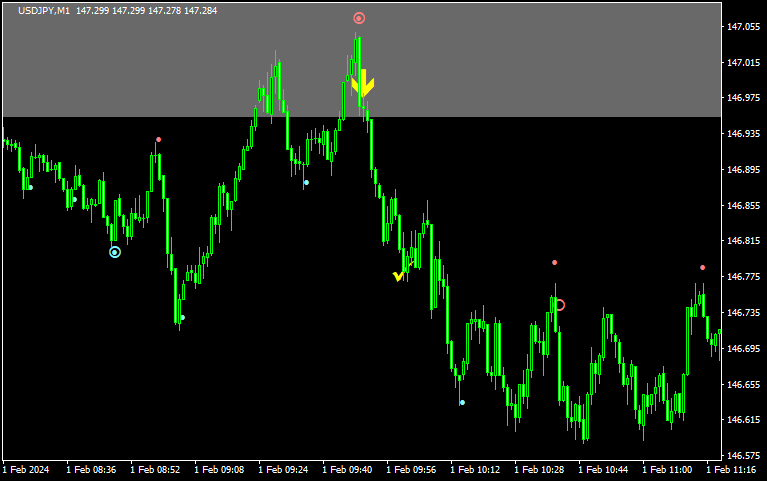Image resolution: width=767 pixels, height=481 pixels.
Task: Click the small yellow arrow below the gray zone
Action: (398, 275)
